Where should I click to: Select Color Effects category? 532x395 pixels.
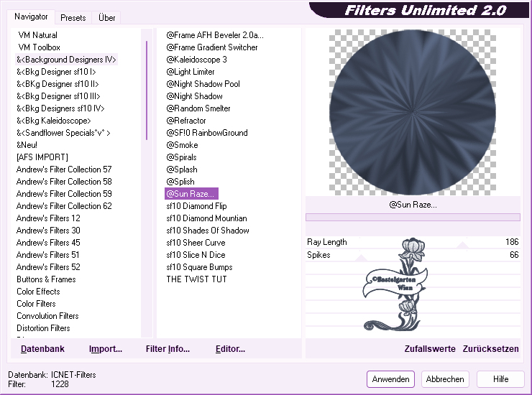[38, 292]
